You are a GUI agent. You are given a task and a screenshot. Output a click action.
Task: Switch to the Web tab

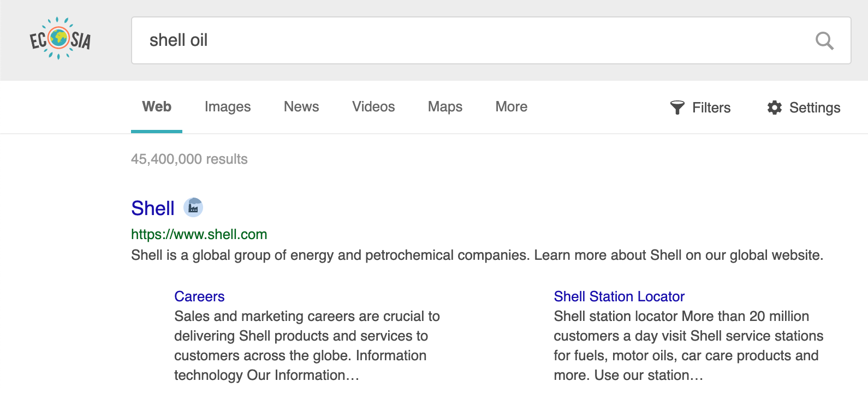pyautogui.click(x=157, y=107)
